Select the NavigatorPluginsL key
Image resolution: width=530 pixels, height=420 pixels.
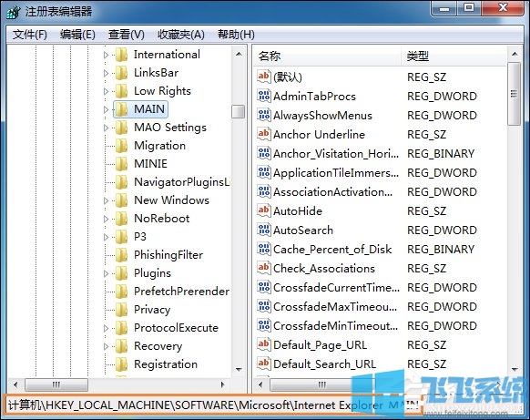point(182,182)
